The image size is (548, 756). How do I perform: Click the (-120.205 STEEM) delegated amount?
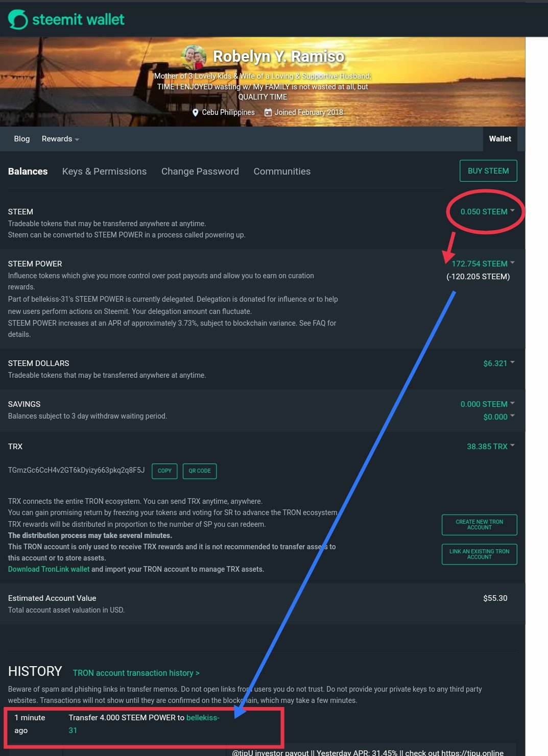(478, 277)
